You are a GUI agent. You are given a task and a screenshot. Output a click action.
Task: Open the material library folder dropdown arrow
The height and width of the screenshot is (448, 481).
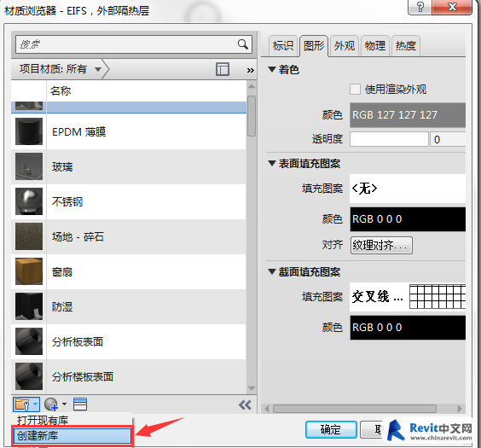point(36,404)
